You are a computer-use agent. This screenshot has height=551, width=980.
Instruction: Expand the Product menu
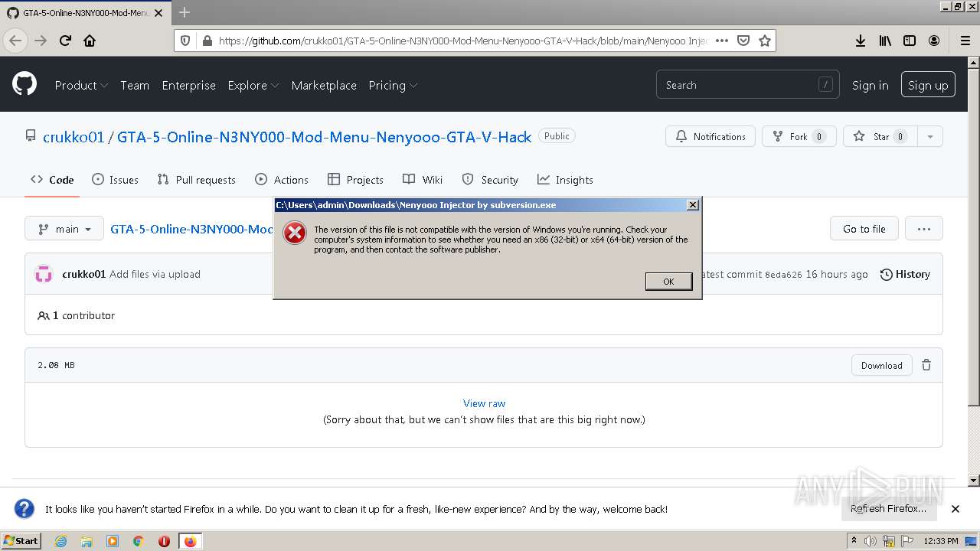(81, 85)
